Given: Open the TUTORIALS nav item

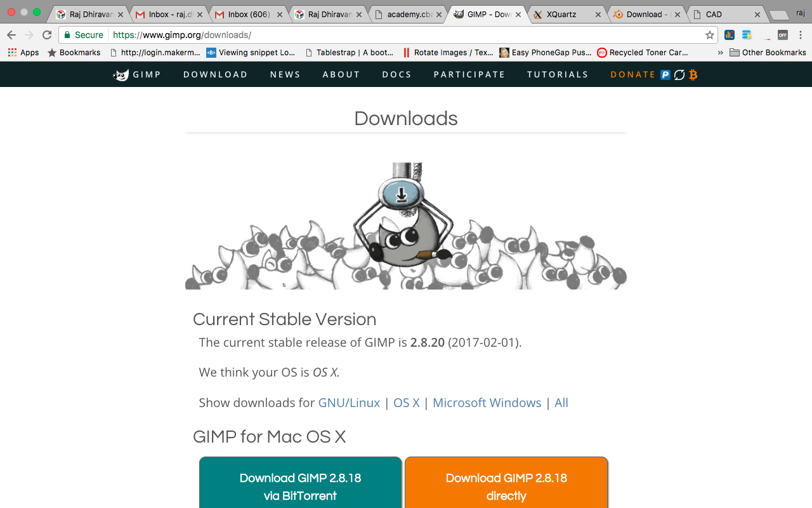Looking at the screenshot, I should click(x=558, y=75).
